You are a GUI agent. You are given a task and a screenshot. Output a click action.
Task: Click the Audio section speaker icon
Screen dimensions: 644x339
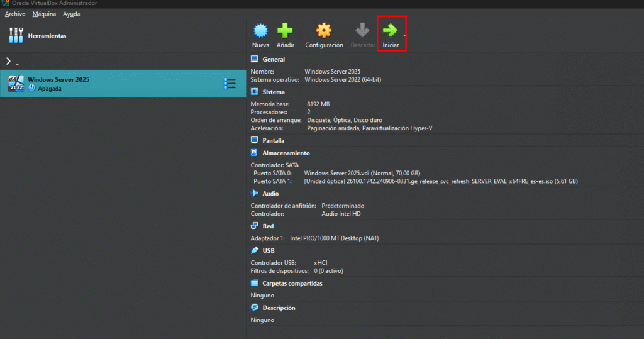tap(254, 193)
